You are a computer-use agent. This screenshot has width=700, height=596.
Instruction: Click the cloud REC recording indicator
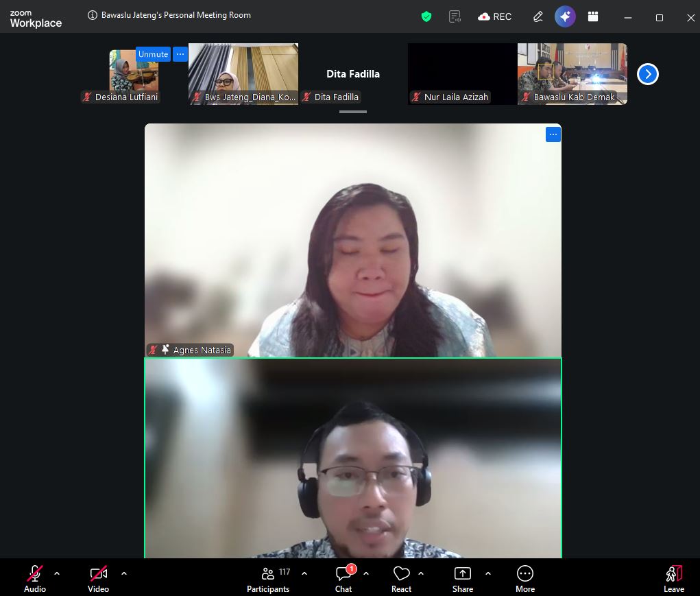pyautogui.click(x=494, y=17)
